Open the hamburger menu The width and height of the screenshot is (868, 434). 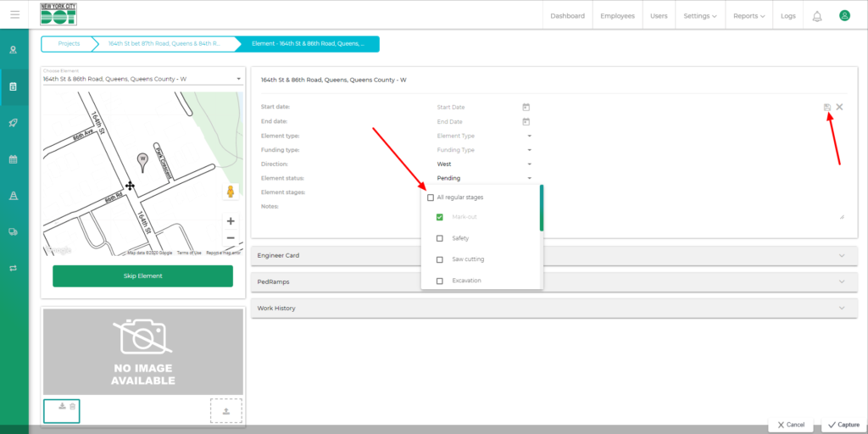[x=14, y=15]
